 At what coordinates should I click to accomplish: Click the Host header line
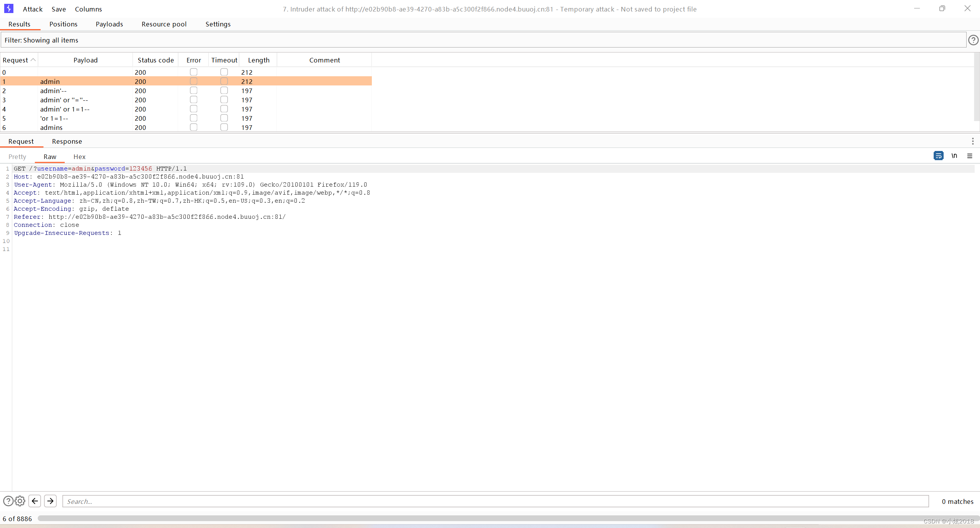(129, 177)
